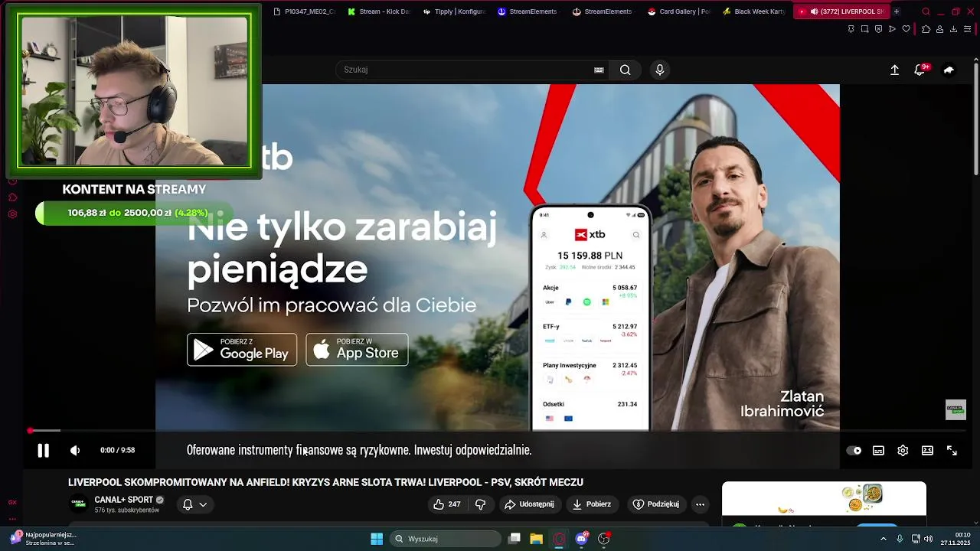
Task: Open a new browser tab
Action: click(x=897, y=11)
